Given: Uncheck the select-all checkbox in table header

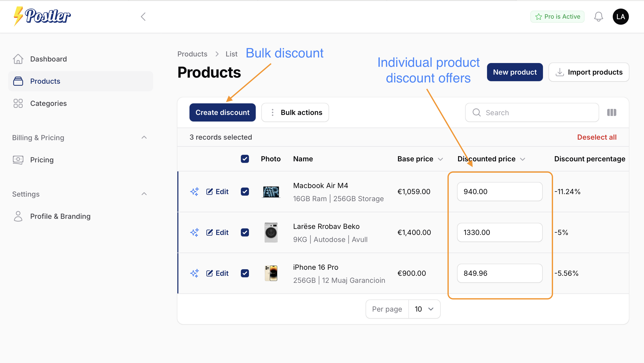Looking at the screenshot, I should [245, 159].
